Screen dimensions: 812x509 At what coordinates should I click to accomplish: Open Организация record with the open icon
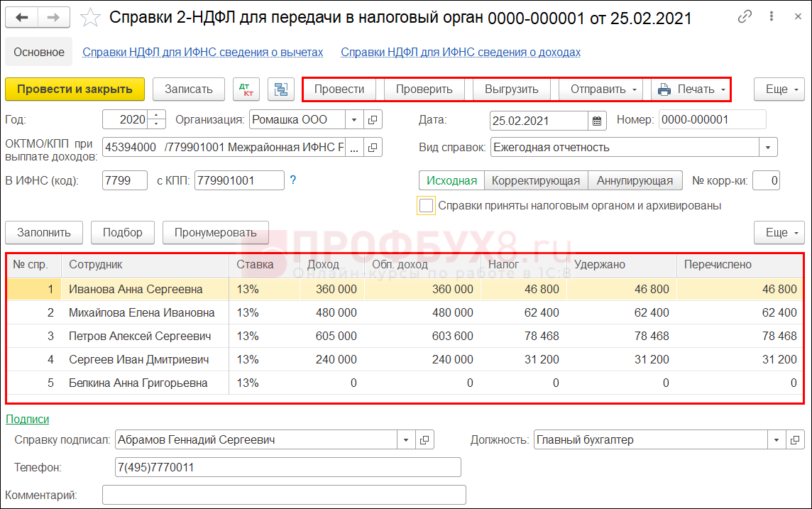(x=373, y=120)
